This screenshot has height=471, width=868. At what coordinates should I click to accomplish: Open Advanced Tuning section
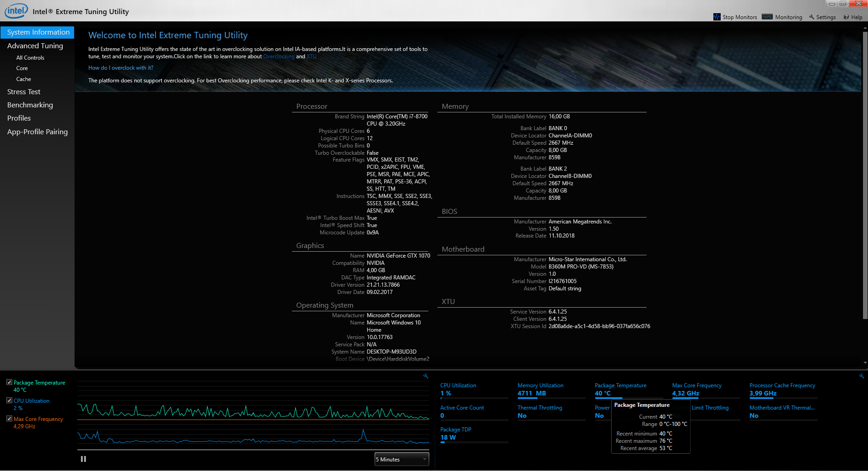click(35, 46)
